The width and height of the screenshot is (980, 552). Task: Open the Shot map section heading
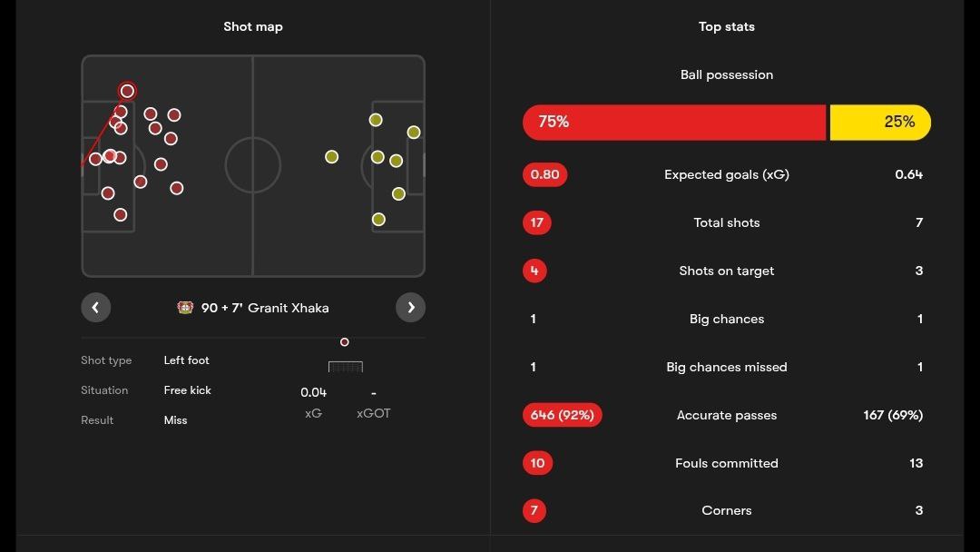click(x=253, y=26)
